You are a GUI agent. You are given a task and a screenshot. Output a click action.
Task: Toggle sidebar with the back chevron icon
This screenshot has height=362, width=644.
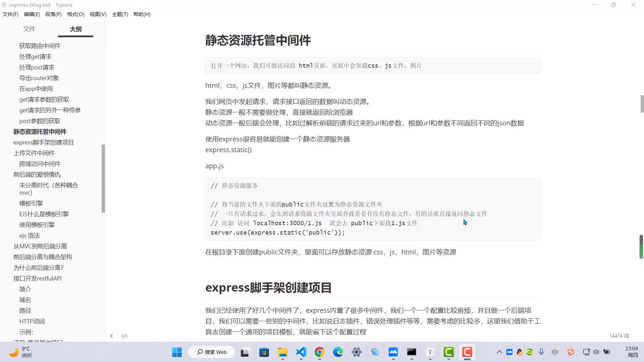point(112,336)
